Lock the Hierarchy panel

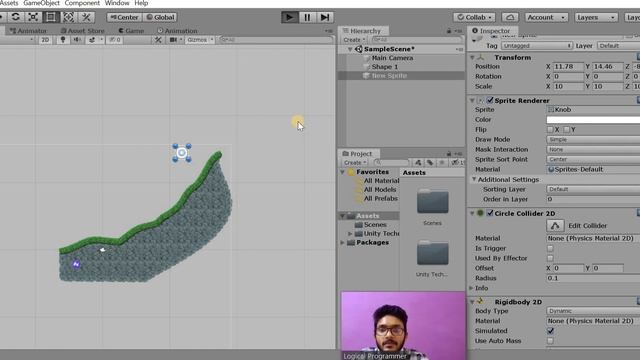pyautogui.click(x=449, y=31)
